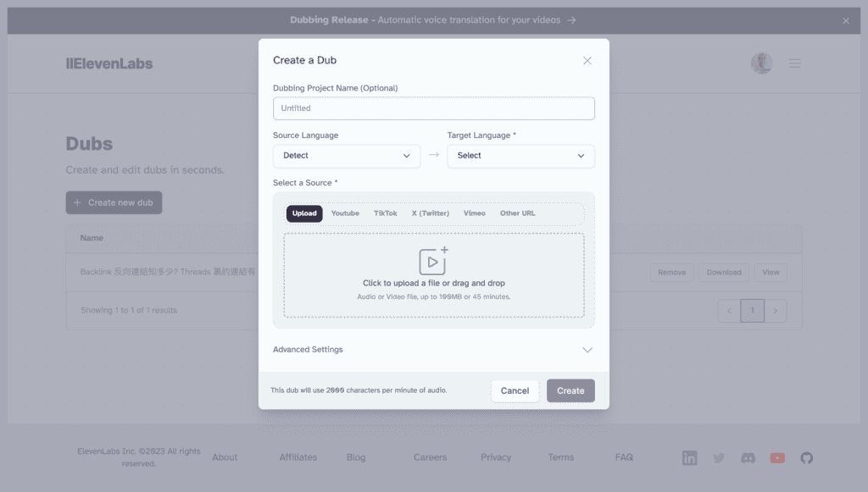Close the Create a Dub dialog
This screenshot has height=492, width=868.
[x=587, y=61]
